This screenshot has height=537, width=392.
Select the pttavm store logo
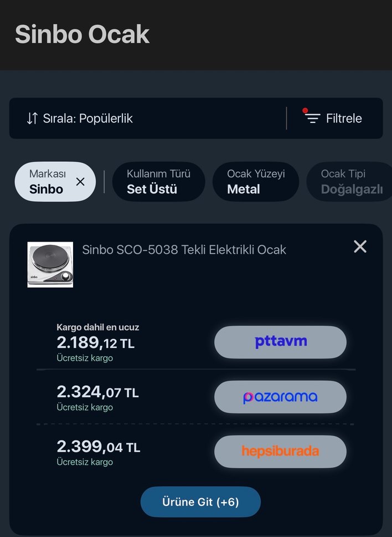280,342
